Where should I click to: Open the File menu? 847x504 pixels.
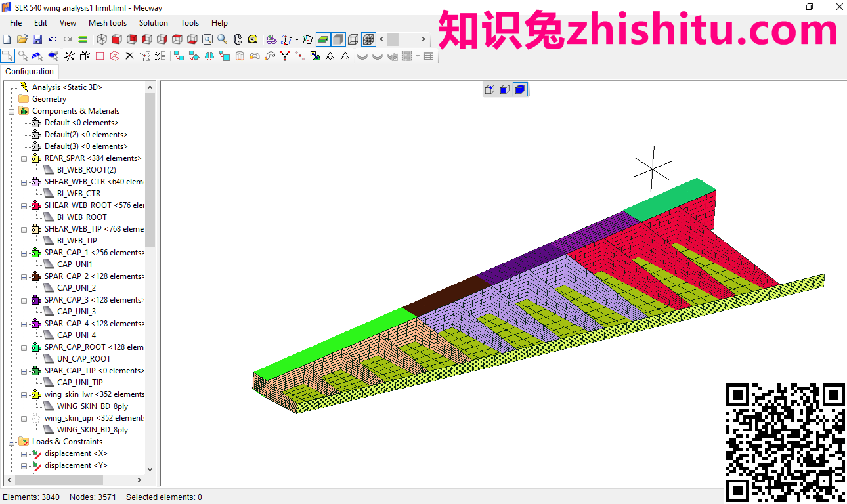[x=16, y=23]
